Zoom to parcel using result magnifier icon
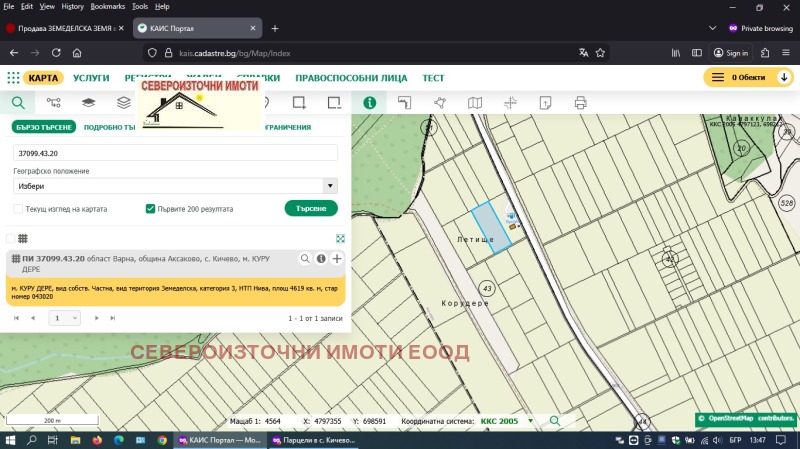The height and width of the screenshot is (449, 800). pyautogui.click(x=306, y=259)
